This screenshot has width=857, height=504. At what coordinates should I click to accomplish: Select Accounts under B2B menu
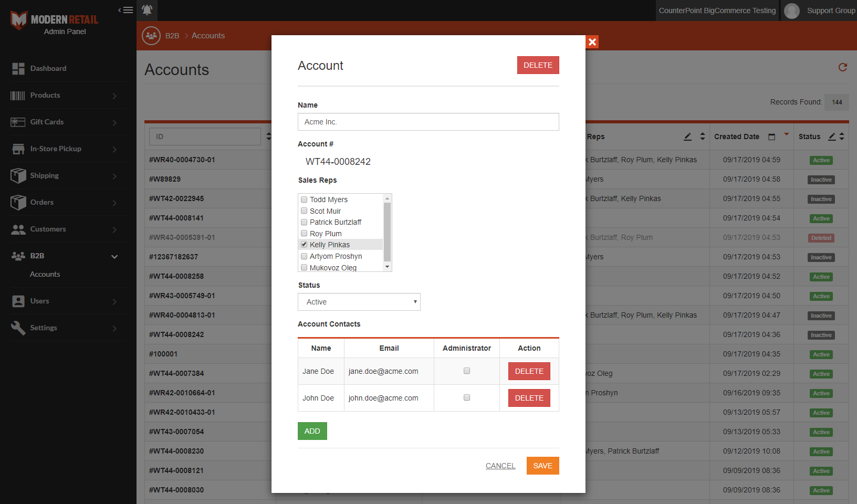(45, 274)
